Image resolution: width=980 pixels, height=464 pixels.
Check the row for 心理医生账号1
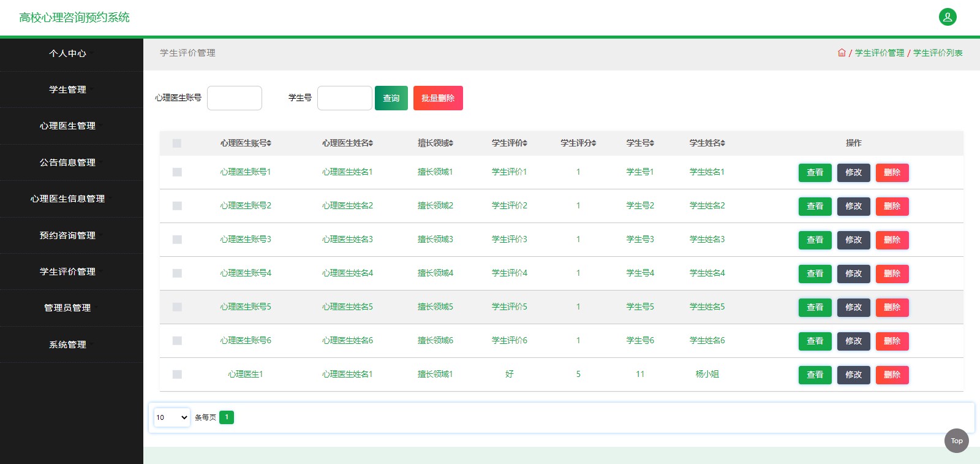[177, 172]
